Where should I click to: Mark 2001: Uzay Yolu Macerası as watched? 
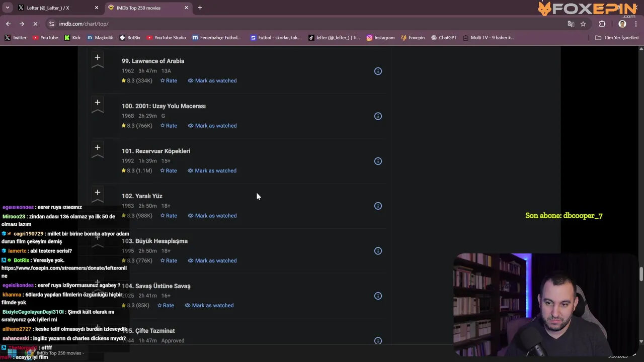pos(212,126)
